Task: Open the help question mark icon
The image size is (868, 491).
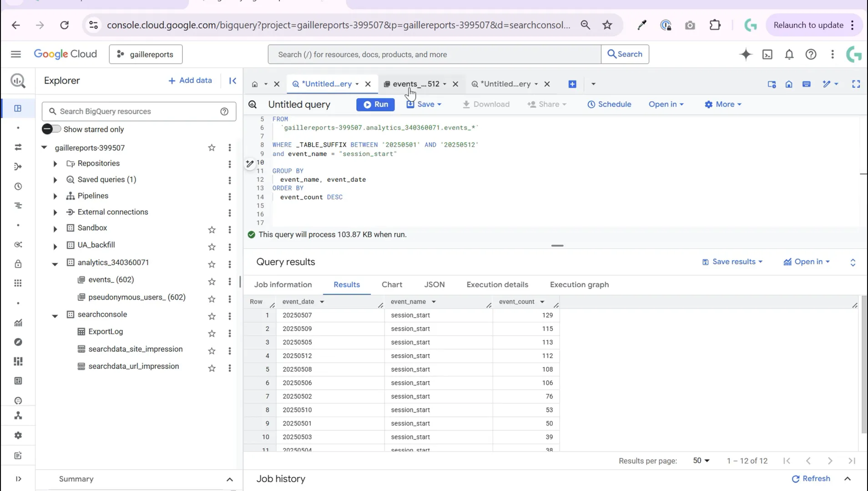Action: tap(811, 54)
